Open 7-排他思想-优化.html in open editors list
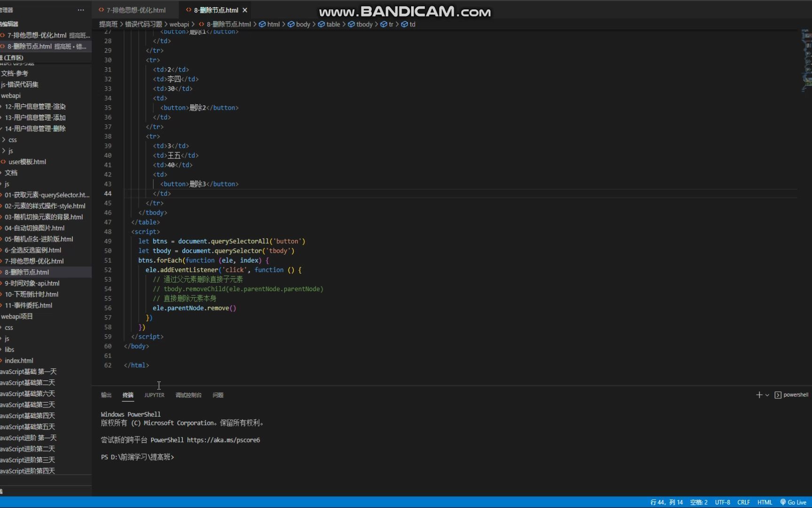Viewport: 812px width, 508px height. coord(46,35)
